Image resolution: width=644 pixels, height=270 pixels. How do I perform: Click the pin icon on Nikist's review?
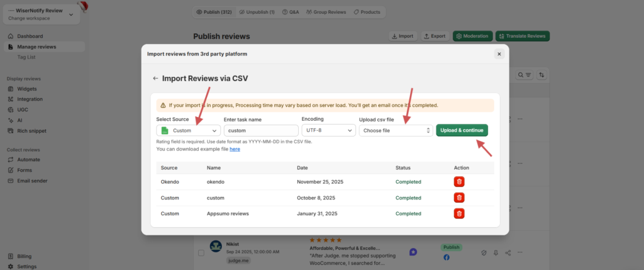[x=496, y=252]
